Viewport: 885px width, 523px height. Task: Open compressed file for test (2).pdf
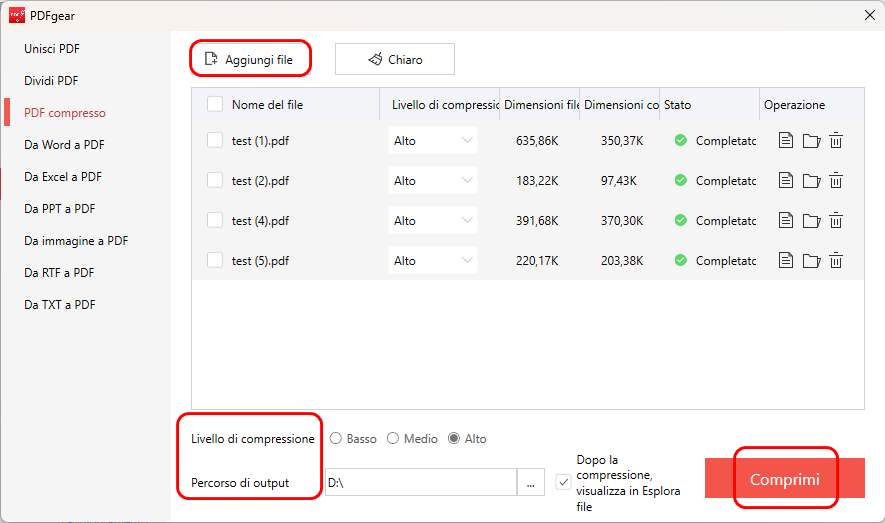[786, 181]
